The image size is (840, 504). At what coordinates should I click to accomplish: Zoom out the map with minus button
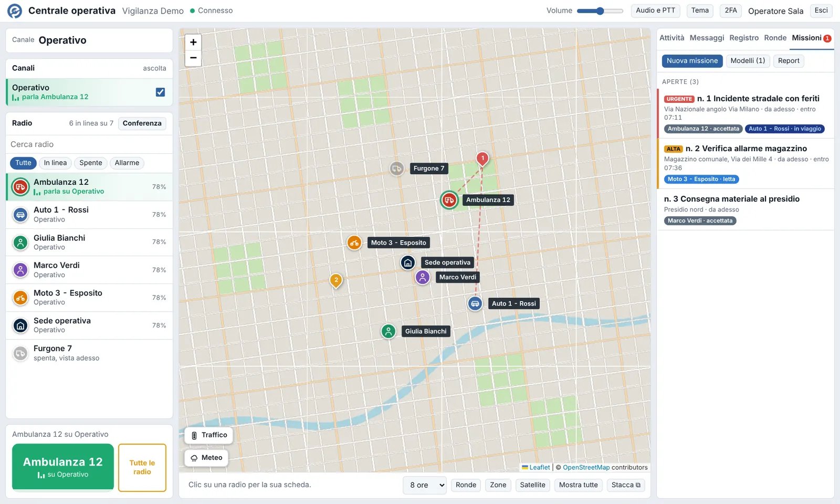pyautogui.click(x=193, y=58)
